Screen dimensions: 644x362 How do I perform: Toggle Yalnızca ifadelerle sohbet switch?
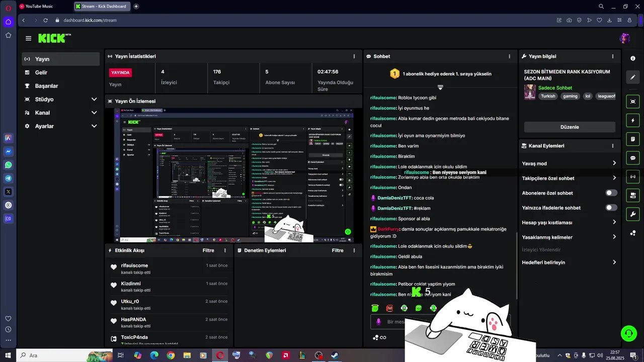[611, 208]
